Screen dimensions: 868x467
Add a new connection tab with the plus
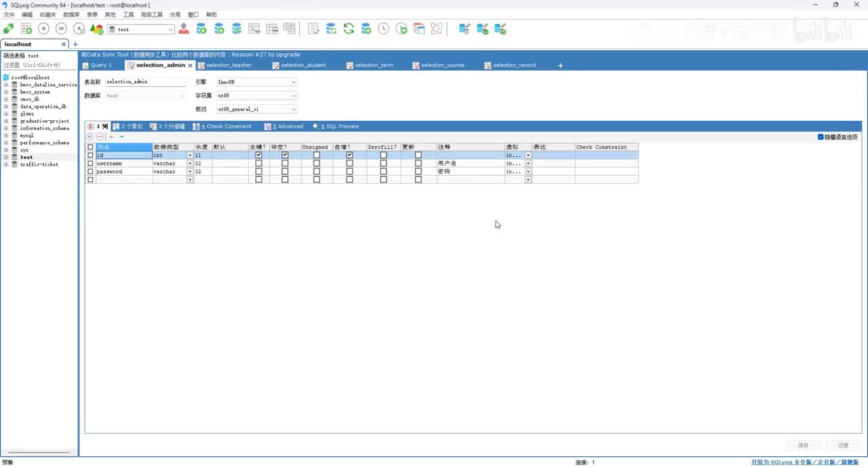[x=75, y=44]
